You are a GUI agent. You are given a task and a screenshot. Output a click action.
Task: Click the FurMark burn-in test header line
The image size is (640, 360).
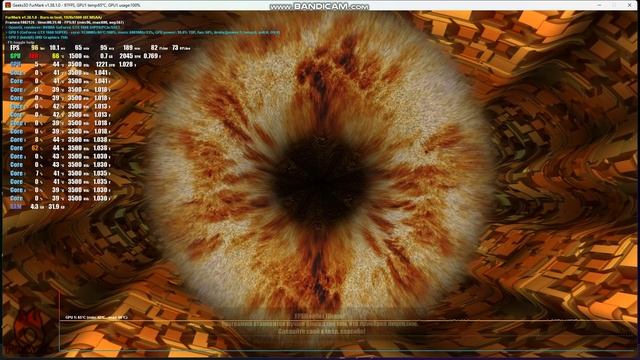[53, 18]
